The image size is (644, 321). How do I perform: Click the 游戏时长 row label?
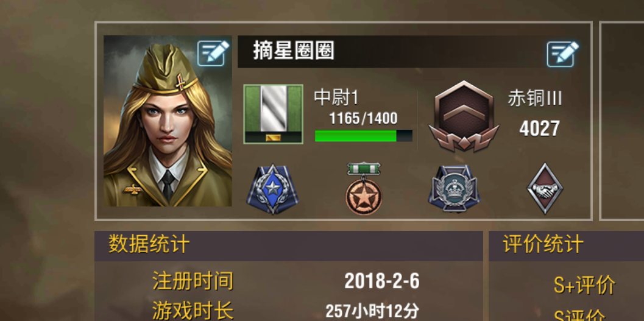tap(193, 310)
